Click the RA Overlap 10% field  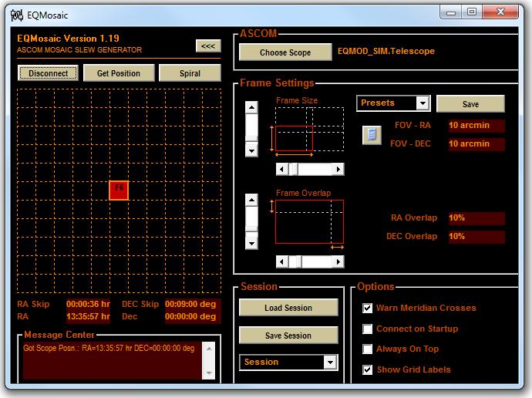pyautogui.click(x=476, y=218)
